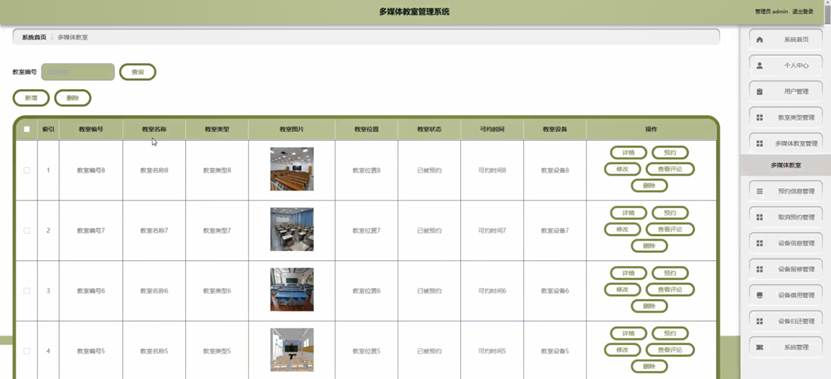
Task: Click 删除 for row 1 (教室编号8)
Action: tap(649, 186)
